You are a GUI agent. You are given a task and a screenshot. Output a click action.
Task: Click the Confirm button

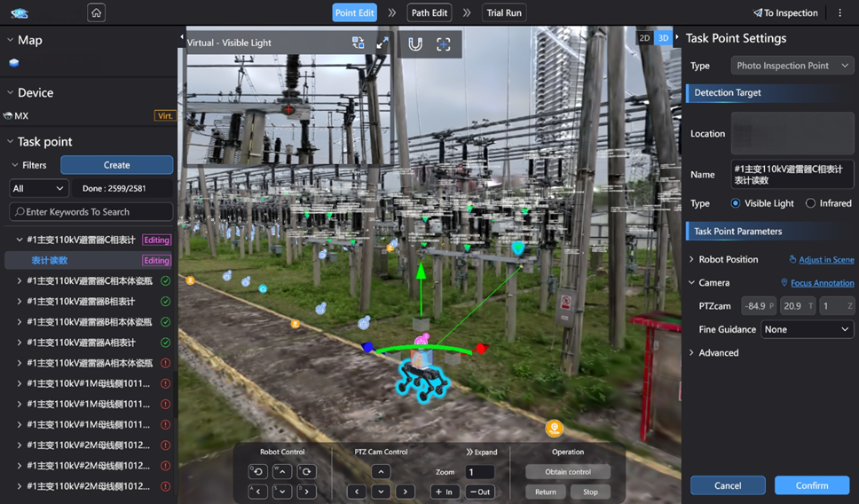pos(811,485)
